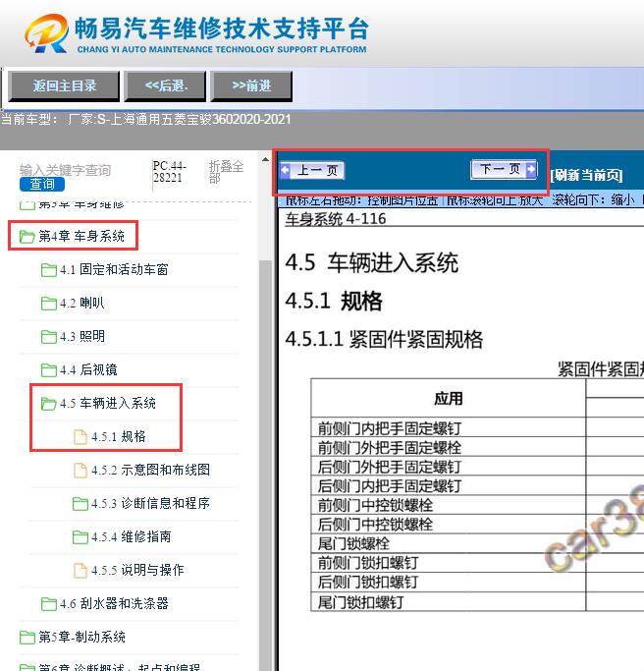The width and height of the screenshot is (644, 671).
Task: Expand 4.3 照明 section
Action: (x=82, y=336)
